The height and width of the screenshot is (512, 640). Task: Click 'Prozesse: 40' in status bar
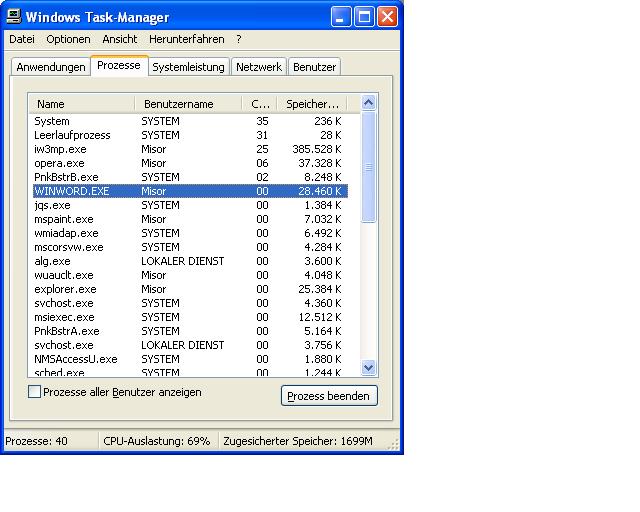pyautogui.click(x=36, y=441)
